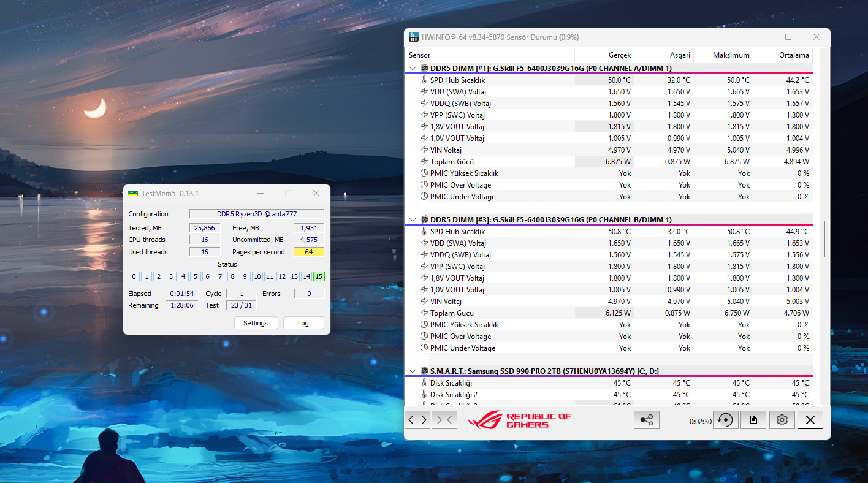868x483 pixels.
Task: Click the yellow Pages per second value 64
Action: 309,252
